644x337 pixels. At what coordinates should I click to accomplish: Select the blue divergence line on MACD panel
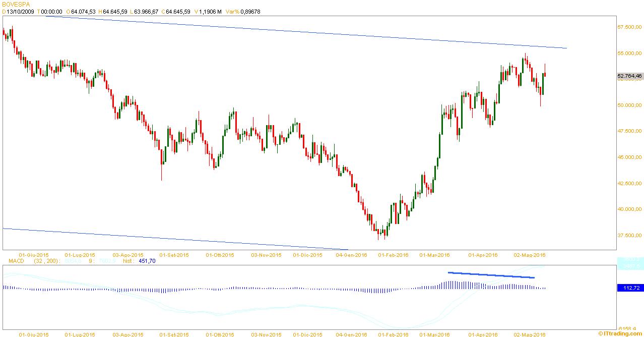pyautogui.click(x=491, y=275)
